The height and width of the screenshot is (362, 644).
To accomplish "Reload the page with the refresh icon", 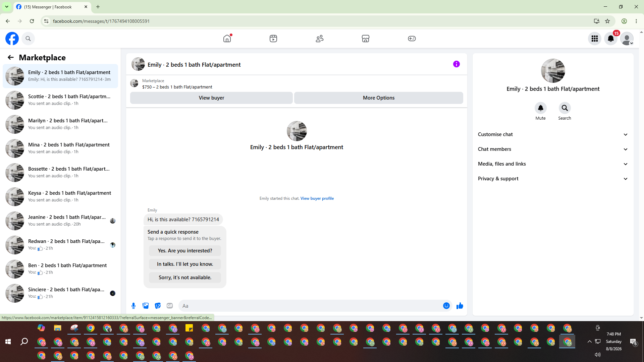I will 32,21.
